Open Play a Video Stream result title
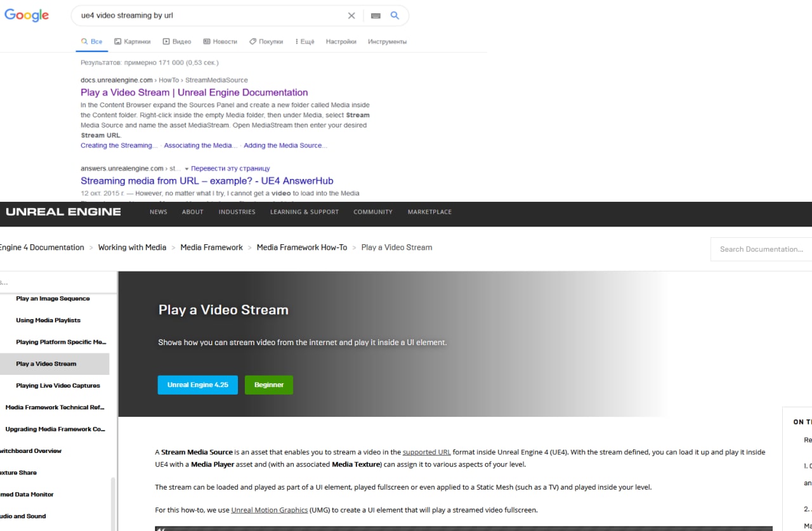 194,92
